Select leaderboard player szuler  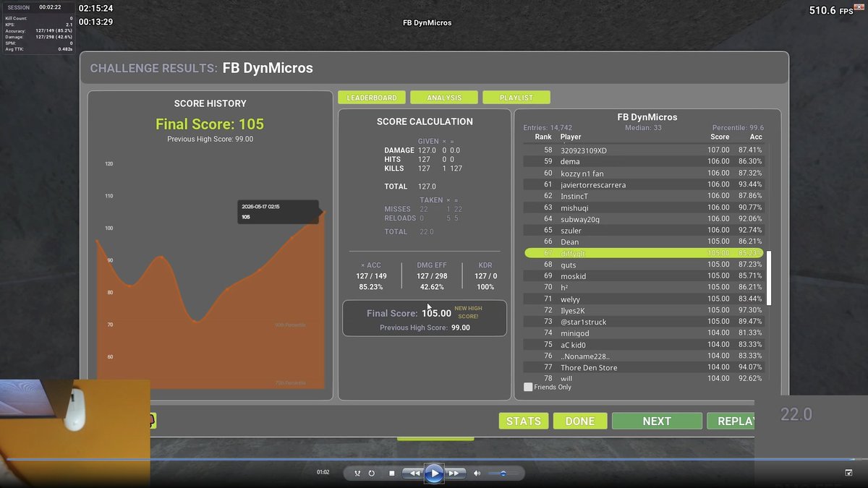(644, 230)
